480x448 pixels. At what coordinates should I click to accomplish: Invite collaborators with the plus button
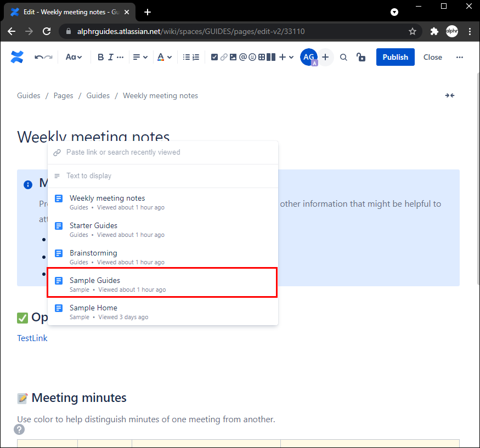(325, 57)
